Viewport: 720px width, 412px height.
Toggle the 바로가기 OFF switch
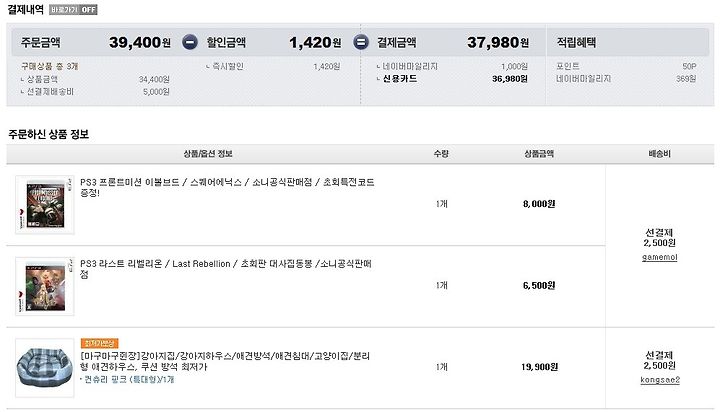click(73, 10)
